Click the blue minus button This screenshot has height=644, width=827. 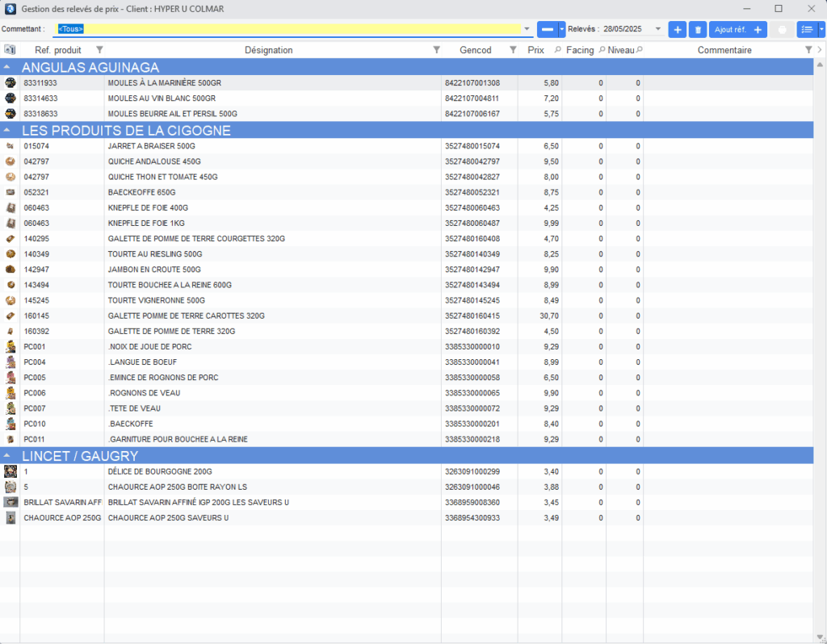click(548, 30)
